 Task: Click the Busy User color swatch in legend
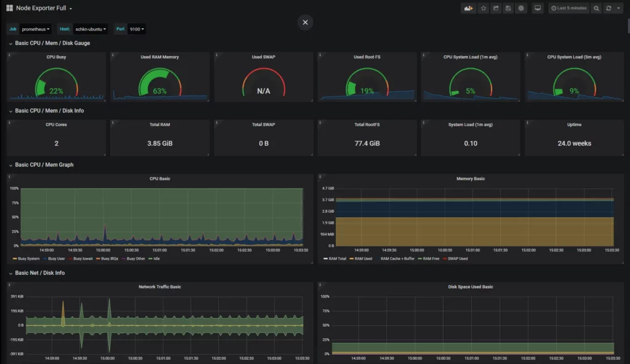[45, 259]
